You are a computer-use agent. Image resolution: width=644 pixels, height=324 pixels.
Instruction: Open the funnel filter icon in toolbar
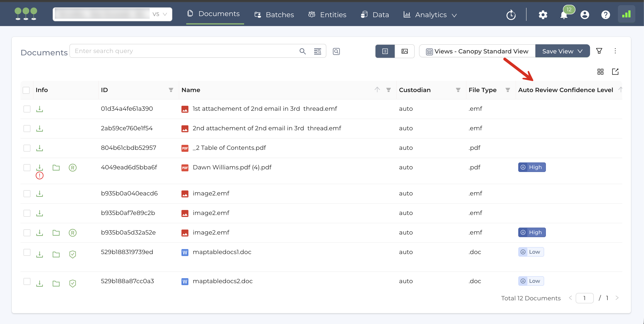pyautogui.click(x=599, y=51)
